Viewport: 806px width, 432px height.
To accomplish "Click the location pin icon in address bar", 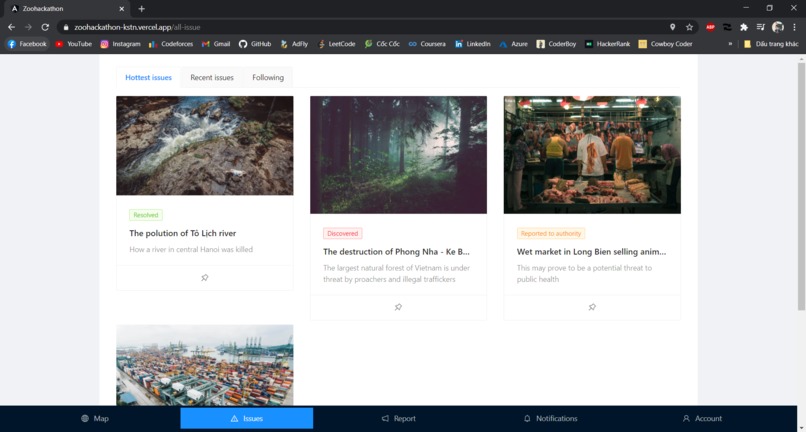I will [672, 27].
